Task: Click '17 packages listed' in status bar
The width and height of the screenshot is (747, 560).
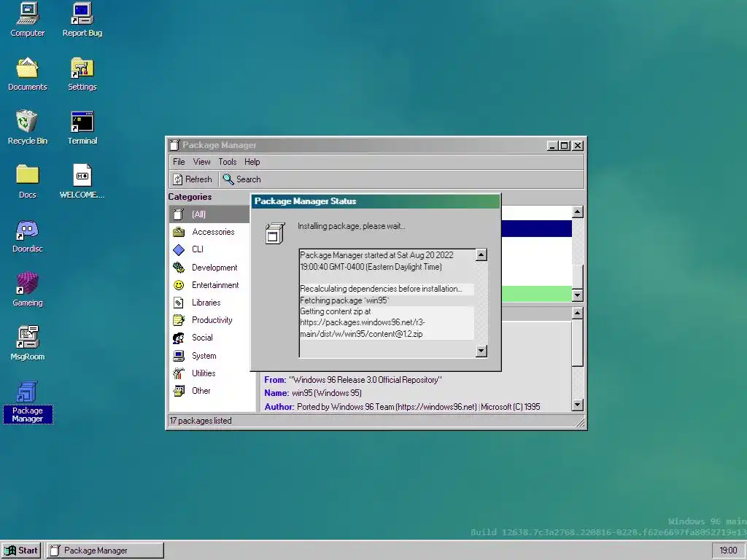Action: [201, 421]
